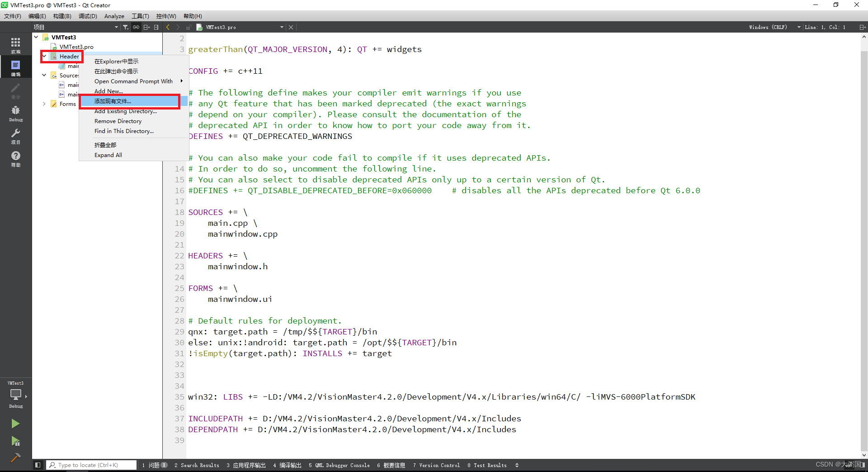This screenshot has width=868, height=472.
Task: Toggle synchronize with editor link icon
Action: coord(136,27)
